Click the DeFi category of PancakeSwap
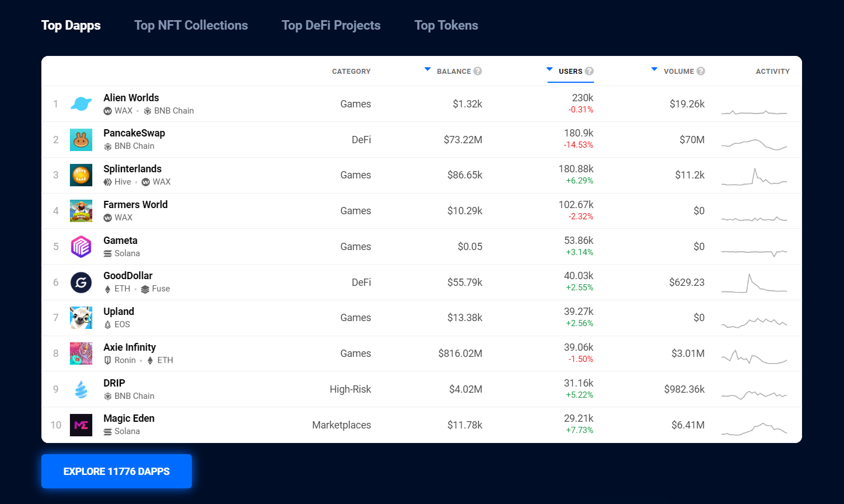The image size is (844, 504). coord(361,140)
